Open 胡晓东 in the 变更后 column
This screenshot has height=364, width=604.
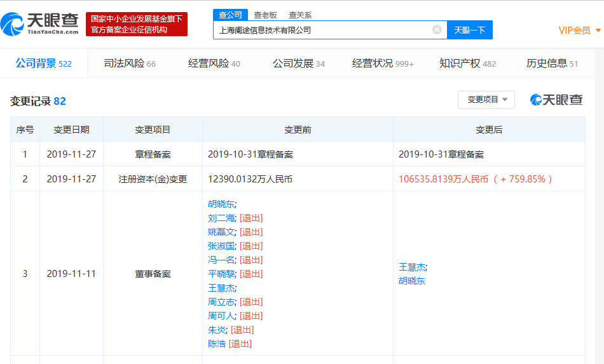pos(412,281)
